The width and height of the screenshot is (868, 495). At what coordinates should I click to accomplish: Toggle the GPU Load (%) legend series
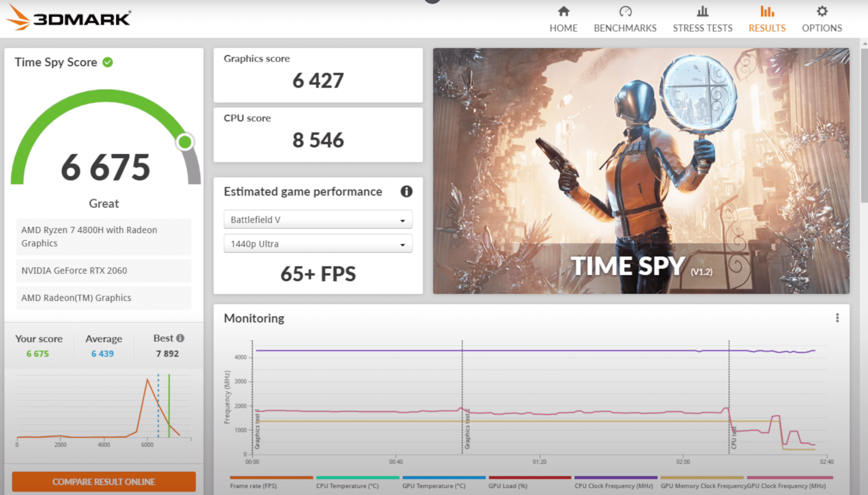click(x=508, y=486)
